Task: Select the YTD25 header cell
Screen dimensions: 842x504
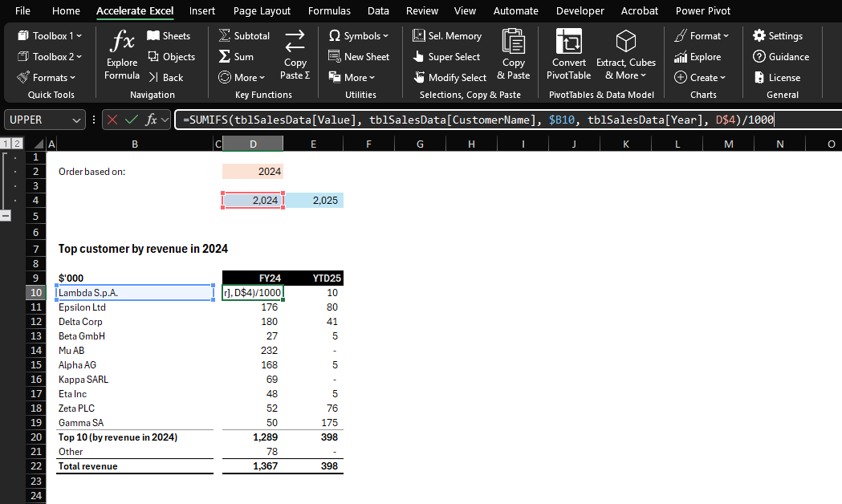Action: [x=314, y=278]
